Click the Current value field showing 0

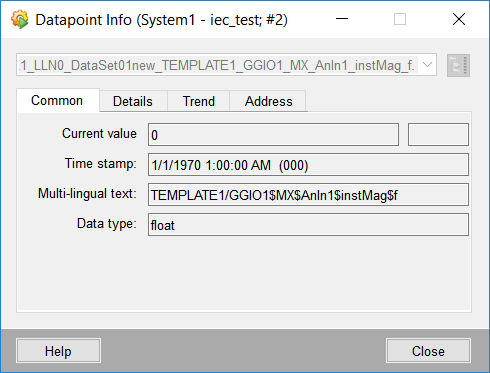point(273,134)
